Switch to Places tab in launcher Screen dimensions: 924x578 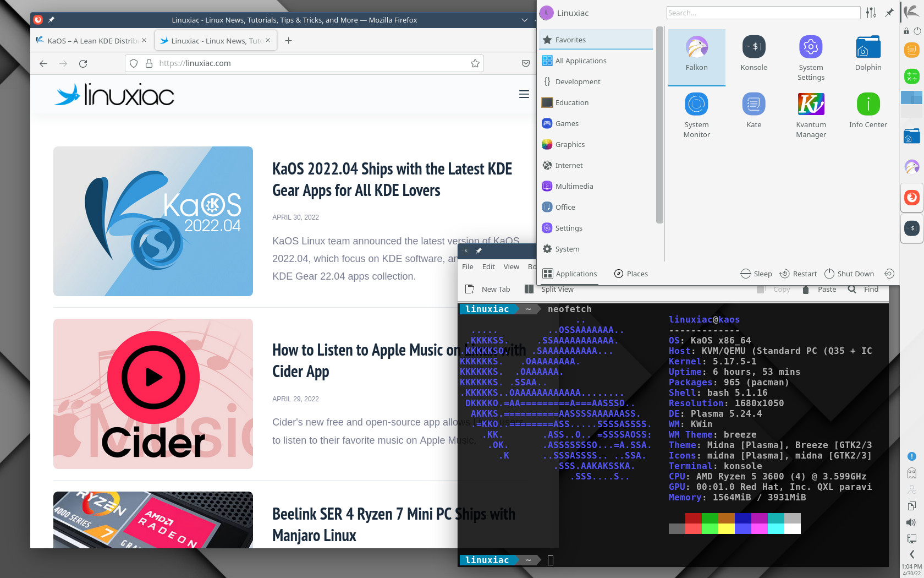coord(631,274)
